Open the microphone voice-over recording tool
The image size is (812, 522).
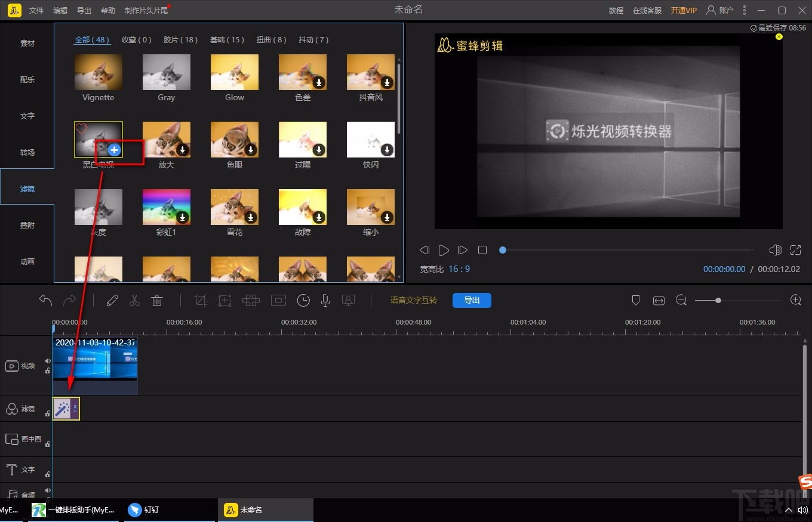[x=325, y=300]
